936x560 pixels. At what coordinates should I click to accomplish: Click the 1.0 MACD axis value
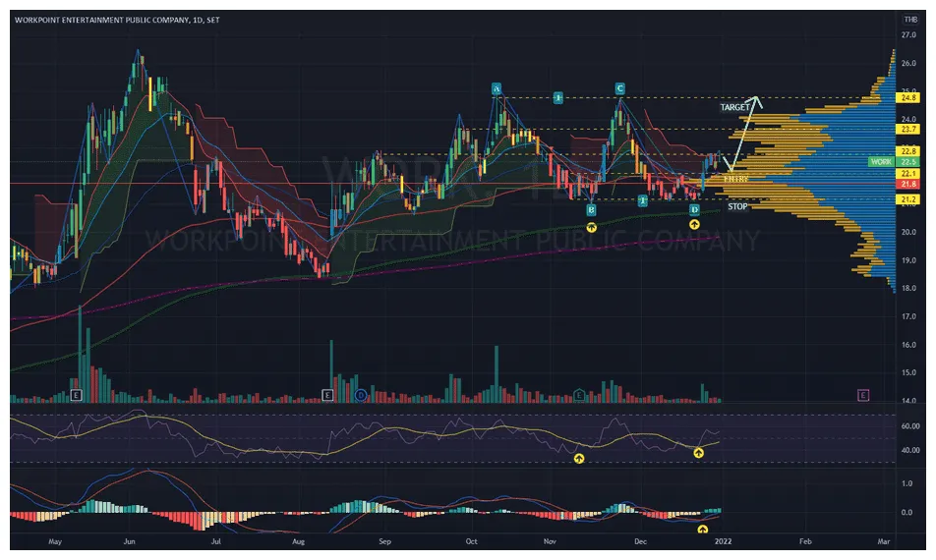907,483
